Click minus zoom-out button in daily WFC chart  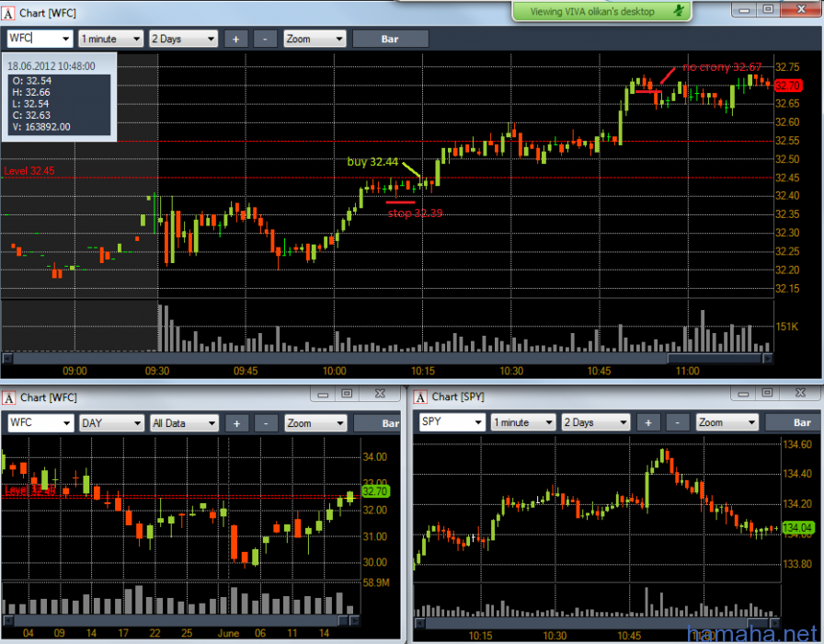pyautogui.click(x=266, y=423)
